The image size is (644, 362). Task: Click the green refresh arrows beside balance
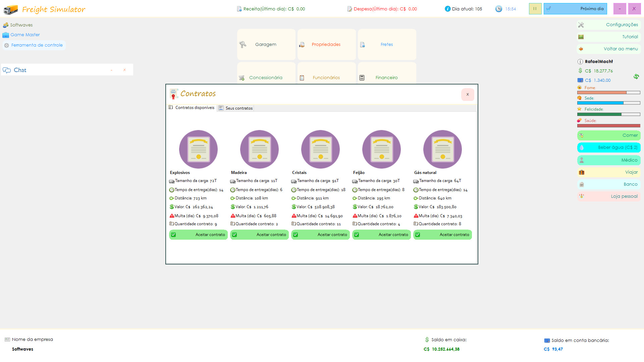tap(636, 76)
